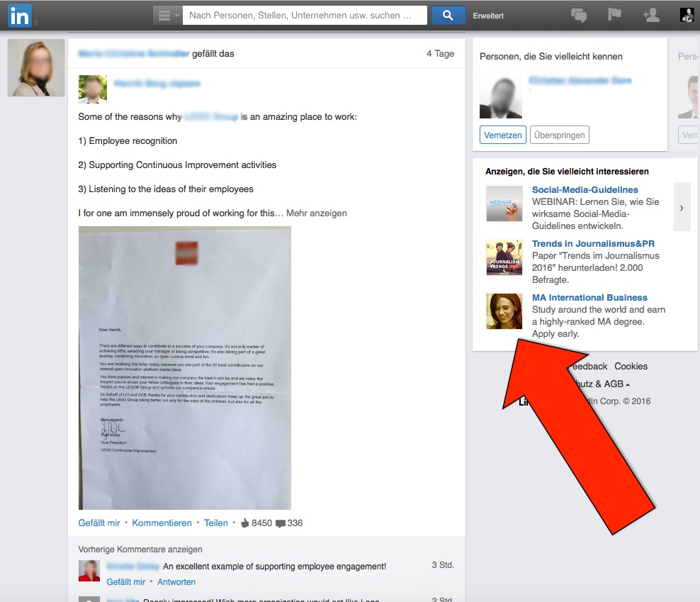Select text '1) Employee recognition'

[x=128, y=141]
